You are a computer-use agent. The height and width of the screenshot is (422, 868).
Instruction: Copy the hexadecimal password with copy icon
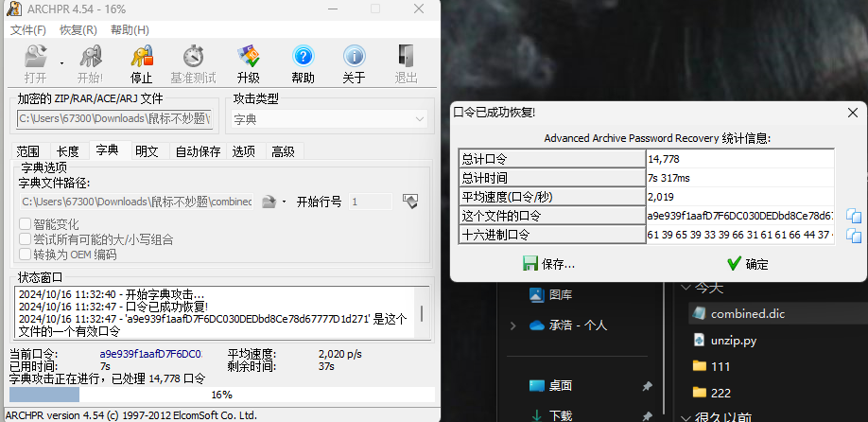854,235
